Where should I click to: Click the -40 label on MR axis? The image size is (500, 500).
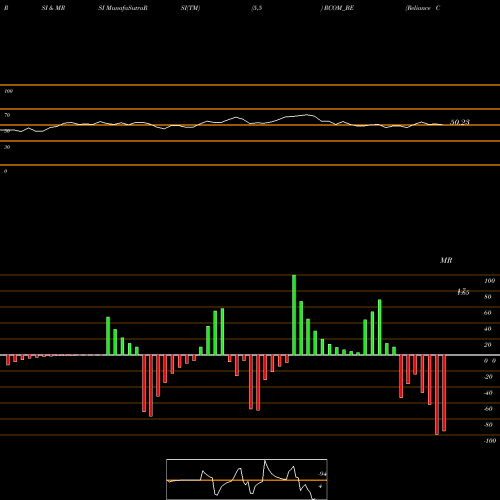[x=488, y=393]
